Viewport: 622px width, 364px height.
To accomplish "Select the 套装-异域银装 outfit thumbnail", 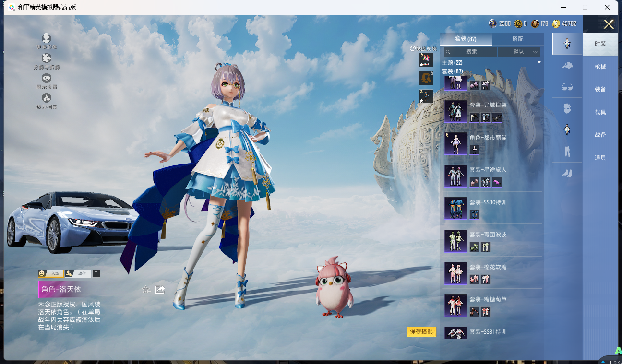I will click(455, 112).
